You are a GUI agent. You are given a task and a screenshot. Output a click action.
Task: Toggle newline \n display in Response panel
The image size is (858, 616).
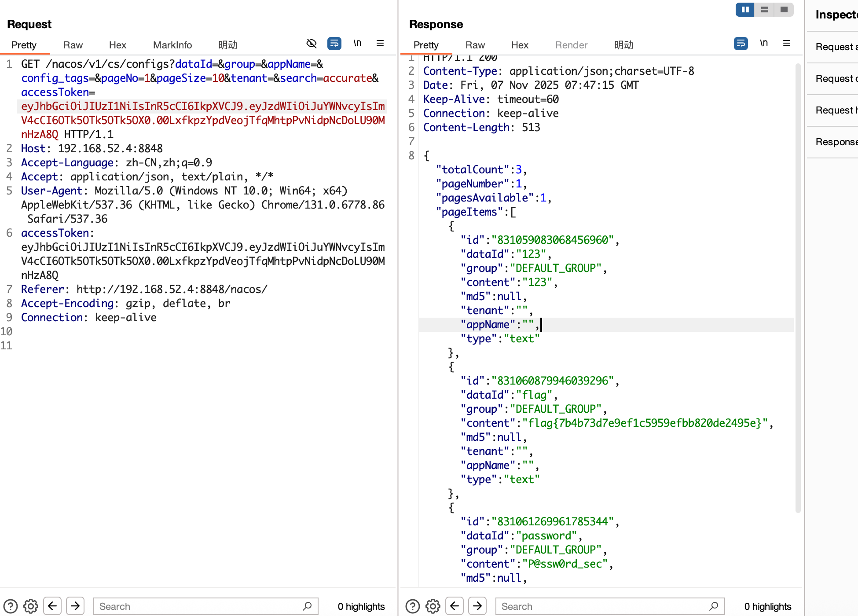(x=764, y=43)
